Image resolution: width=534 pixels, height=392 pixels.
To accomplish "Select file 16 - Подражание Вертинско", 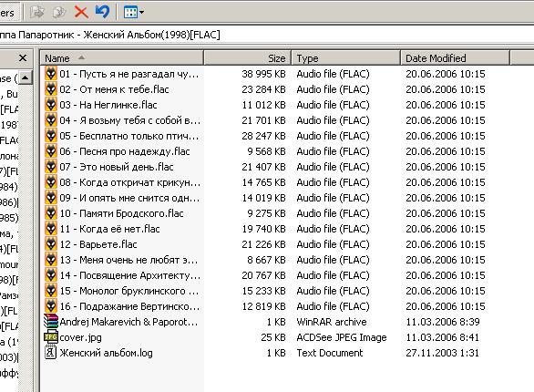I will [129, 306].
